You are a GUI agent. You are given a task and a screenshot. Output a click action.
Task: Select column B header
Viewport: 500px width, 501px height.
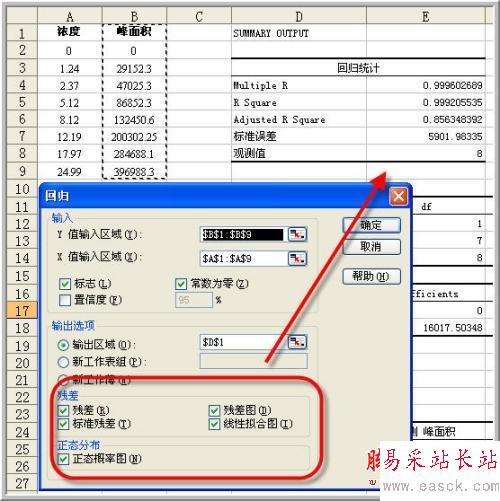[134, 16]
